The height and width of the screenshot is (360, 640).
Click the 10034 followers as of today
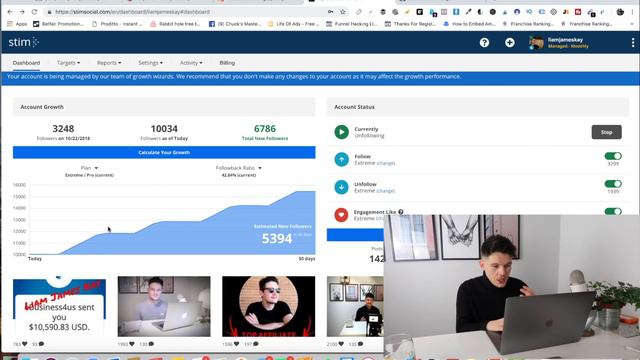pos(164,129)
